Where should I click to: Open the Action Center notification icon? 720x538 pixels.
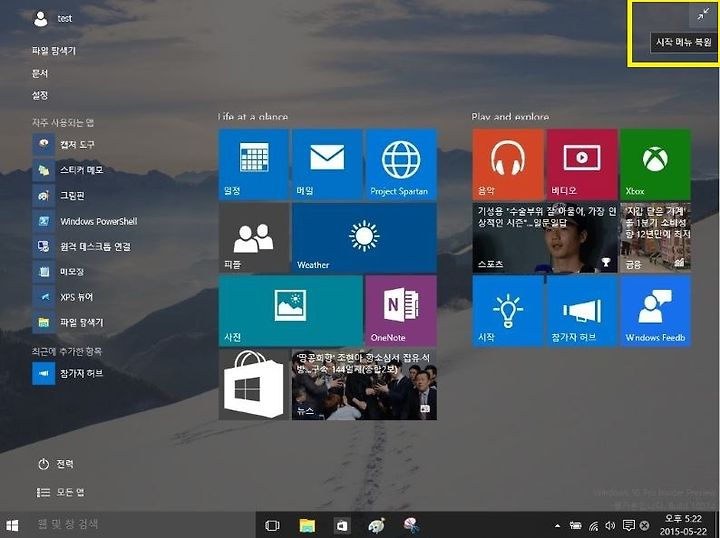point(629,526)
